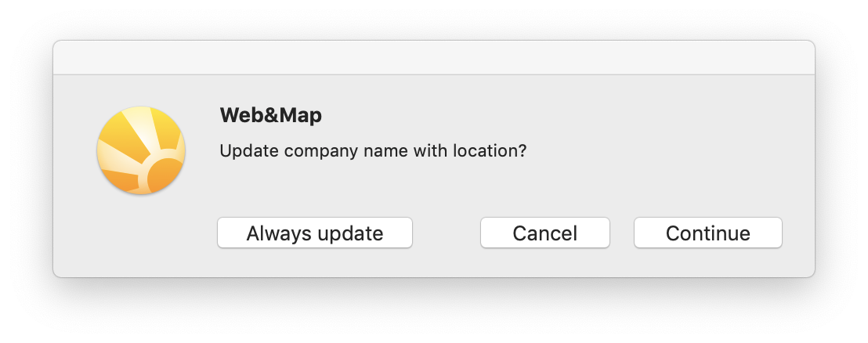Screen dimensions: 868x343
Task: Select the leftmost Always update option
Action: click(x=314, y=233)
